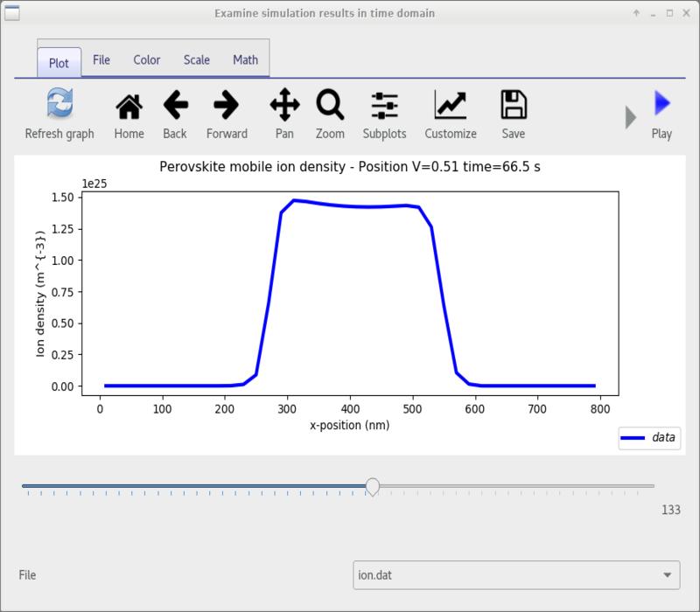Click the time slider handle
The height and width of the screenshot is (612, 700).
pos(373,487)
